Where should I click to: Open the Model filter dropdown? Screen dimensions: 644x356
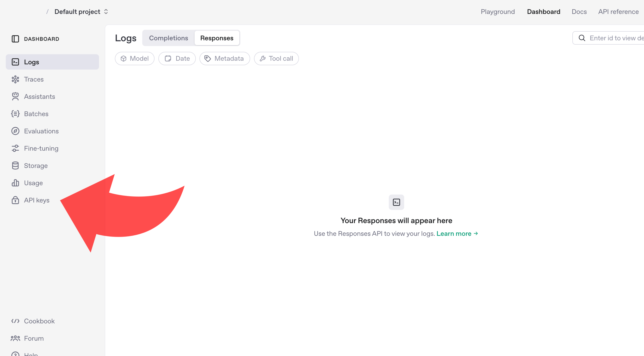click(x=135, y=59)
